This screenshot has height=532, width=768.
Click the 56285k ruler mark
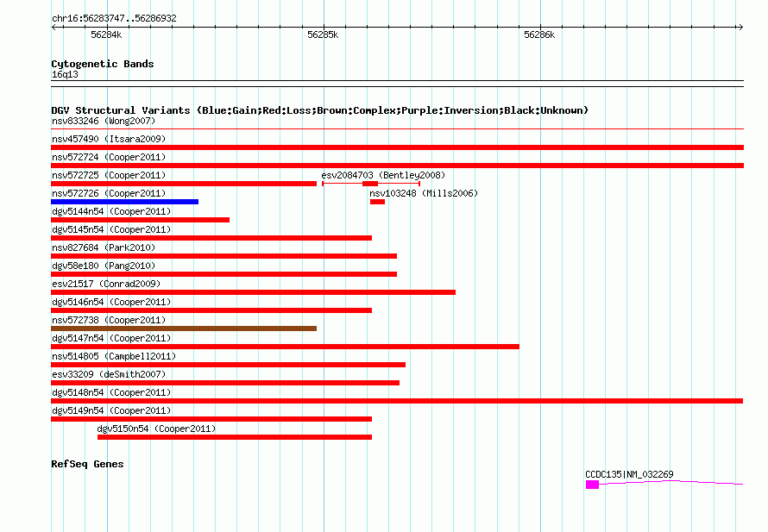coord(323,34)
